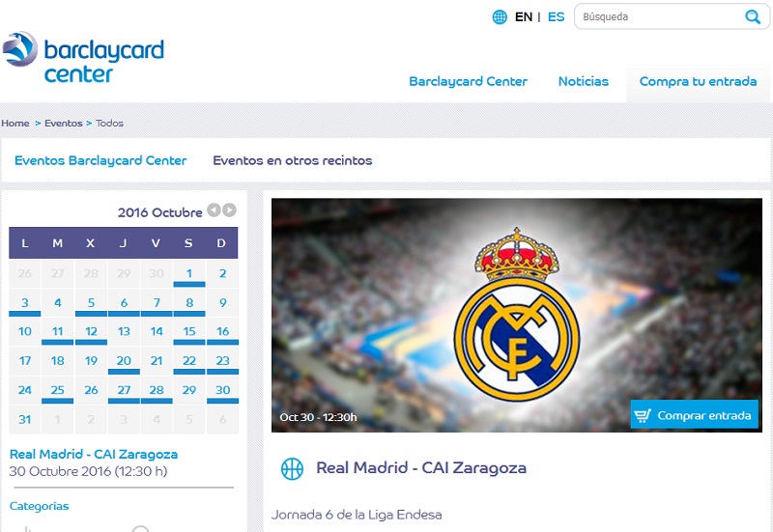This screenshot has width=773, height=532.
Task: Select October 20 in calendar
Action: pos(124,361)
